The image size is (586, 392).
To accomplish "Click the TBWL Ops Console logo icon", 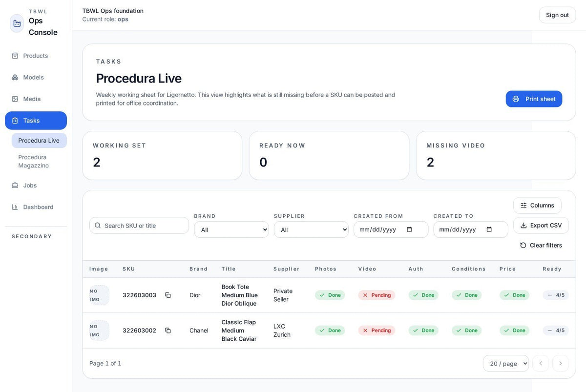I will (17, 23).
